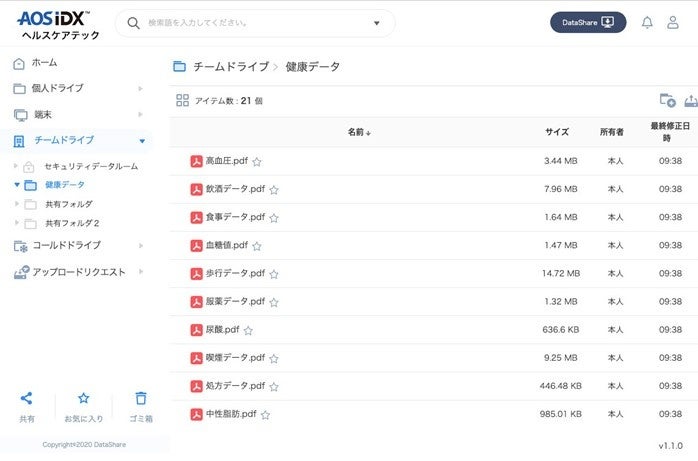Expand the コールドドライブ arrow
The height and width of the screenshot is (461, 698).
(140, 246)
